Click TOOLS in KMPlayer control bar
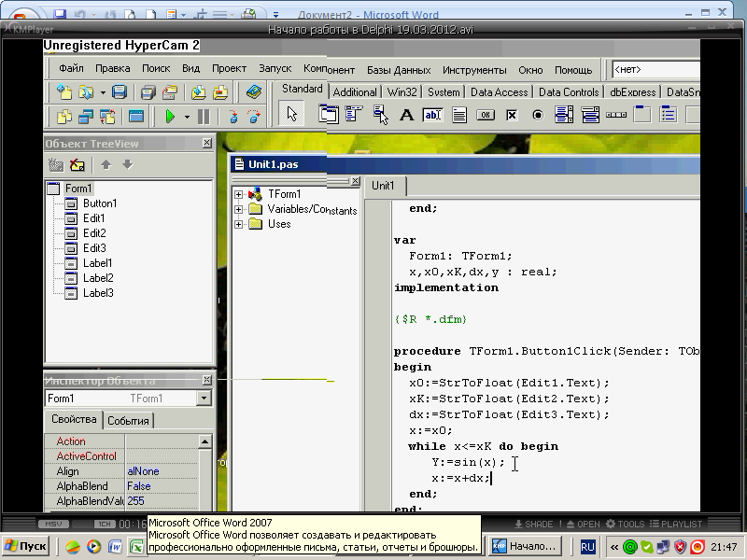 pyautogui.click(x=625, y=525)
